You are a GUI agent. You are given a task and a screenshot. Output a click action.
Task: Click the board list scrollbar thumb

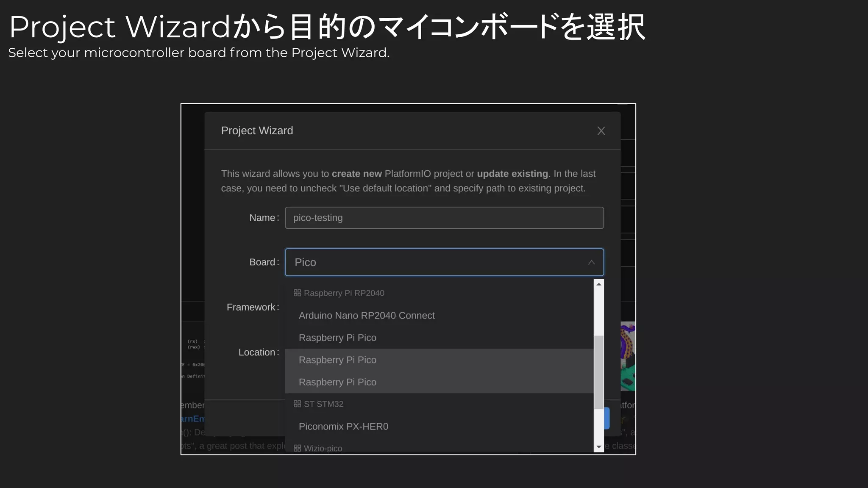tap(599, 372)
